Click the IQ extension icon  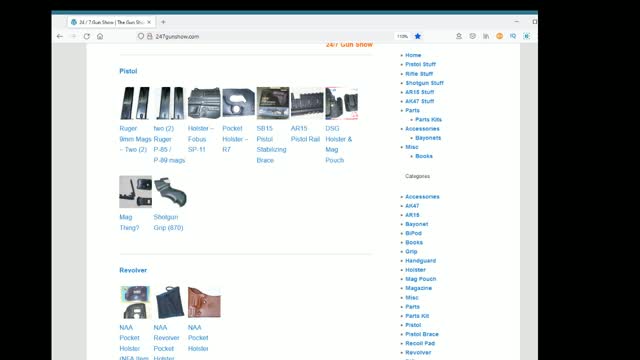(513, 36)
